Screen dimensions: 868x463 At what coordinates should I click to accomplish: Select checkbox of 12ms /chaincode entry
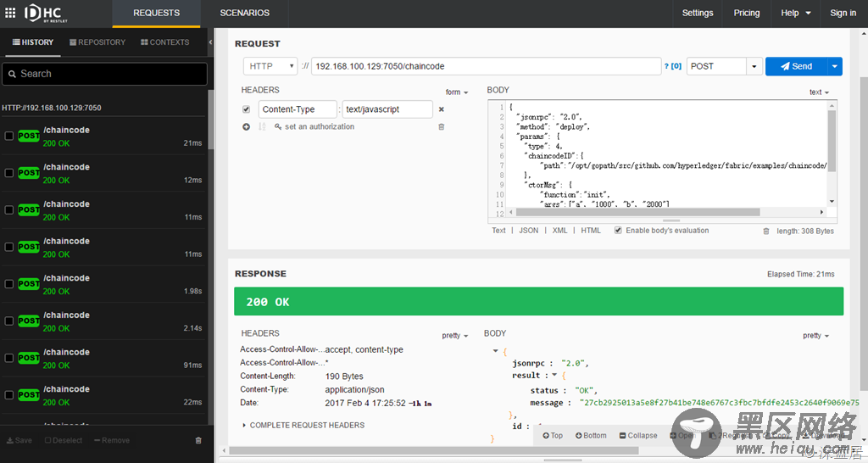[x=8, y=173]
